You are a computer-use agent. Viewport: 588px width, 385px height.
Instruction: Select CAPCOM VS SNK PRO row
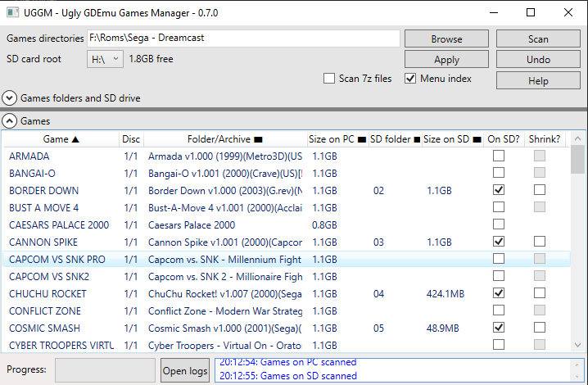(287, 260)
